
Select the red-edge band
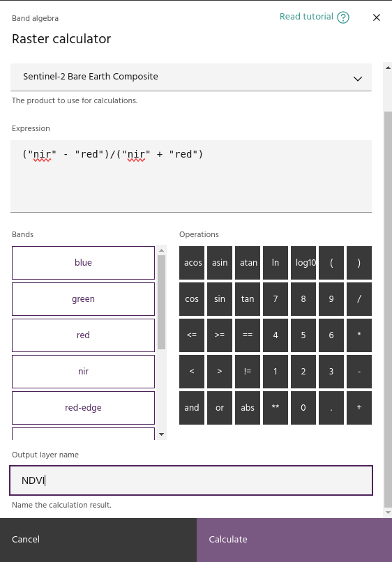tap(83, 407)
